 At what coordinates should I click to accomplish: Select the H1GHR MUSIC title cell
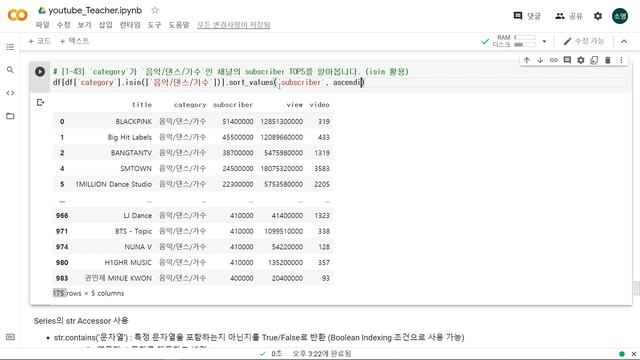click(128, 262)
